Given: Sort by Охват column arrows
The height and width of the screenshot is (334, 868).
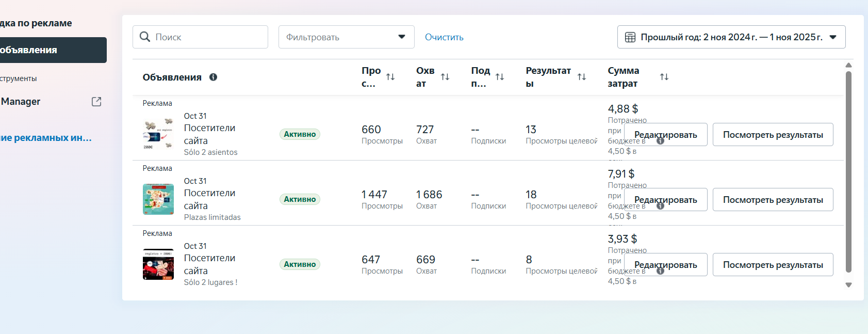Looking at the screenshot, I should click(445, 77).
